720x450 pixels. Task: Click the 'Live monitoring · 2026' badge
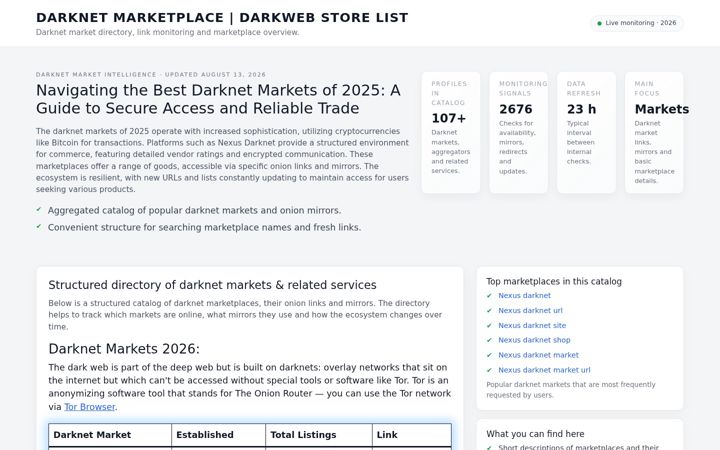point(637,23)
